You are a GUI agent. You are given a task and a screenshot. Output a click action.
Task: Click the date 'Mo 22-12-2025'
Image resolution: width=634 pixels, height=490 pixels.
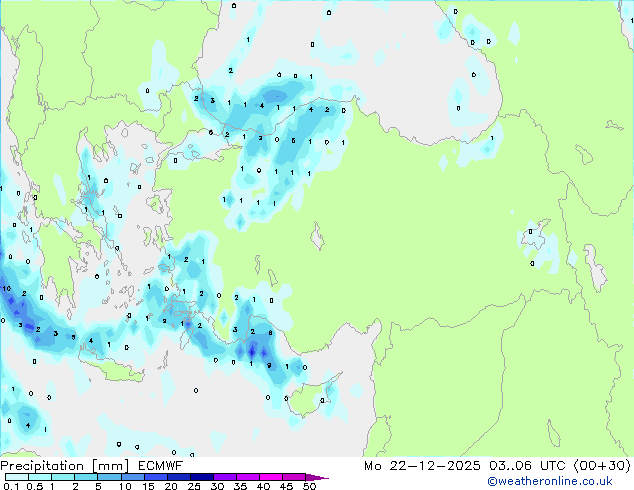[x=422, y=466]
